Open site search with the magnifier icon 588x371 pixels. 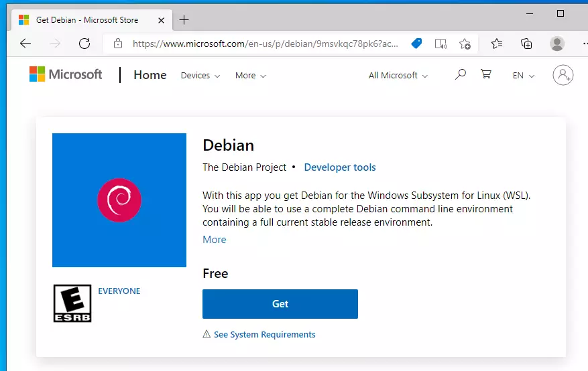coord(460,74)
